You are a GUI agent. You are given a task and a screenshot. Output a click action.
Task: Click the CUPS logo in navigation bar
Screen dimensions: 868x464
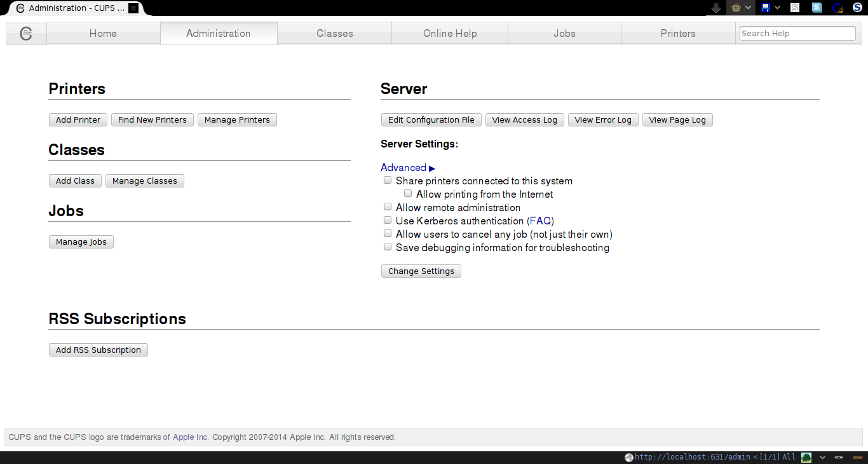[x=26, y=34]
